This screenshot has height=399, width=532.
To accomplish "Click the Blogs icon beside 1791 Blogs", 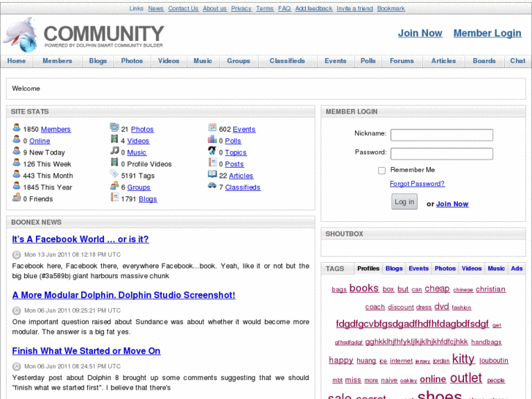I will (x=114, y=197).
